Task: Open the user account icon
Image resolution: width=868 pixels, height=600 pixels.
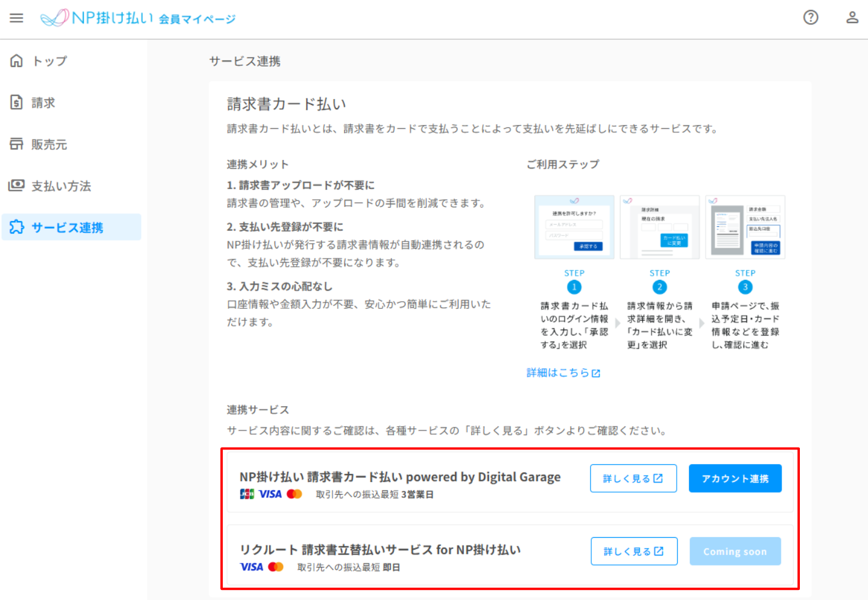Action: [x=852, y=18]
